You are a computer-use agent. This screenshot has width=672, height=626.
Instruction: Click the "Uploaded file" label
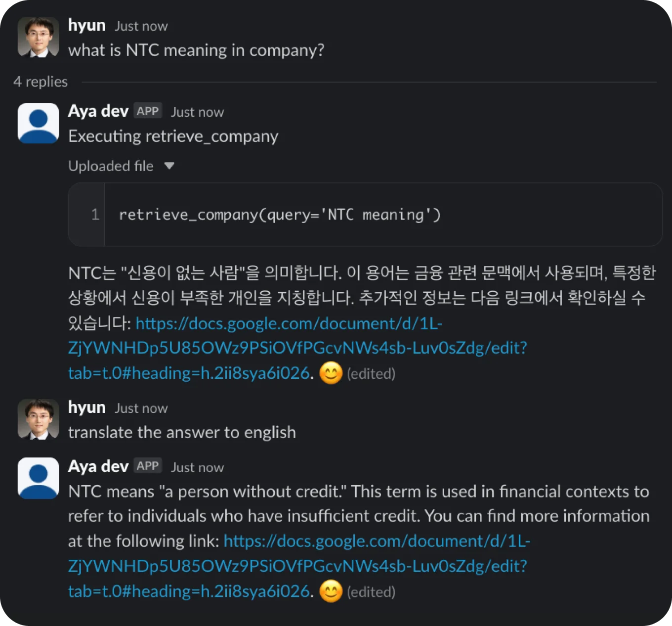point(111,166)
